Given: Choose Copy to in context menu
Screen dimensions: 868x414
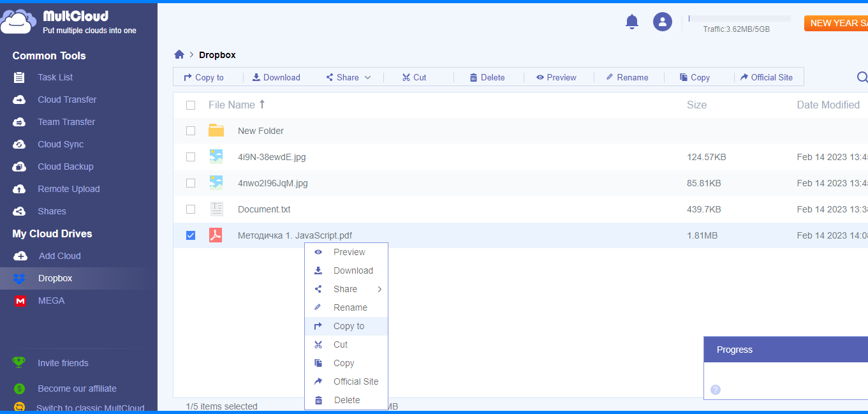Looking at the screenshot, I should [346, 326].
